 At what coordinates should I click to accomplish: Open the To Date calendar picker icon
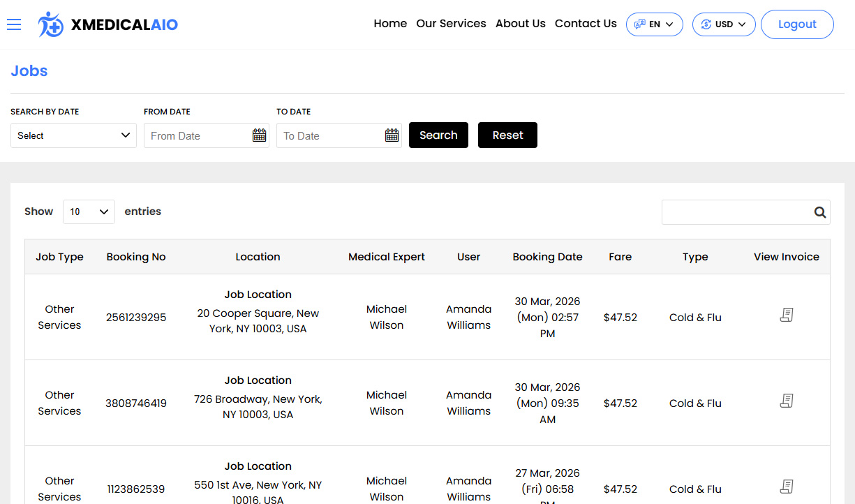(392, 135)
